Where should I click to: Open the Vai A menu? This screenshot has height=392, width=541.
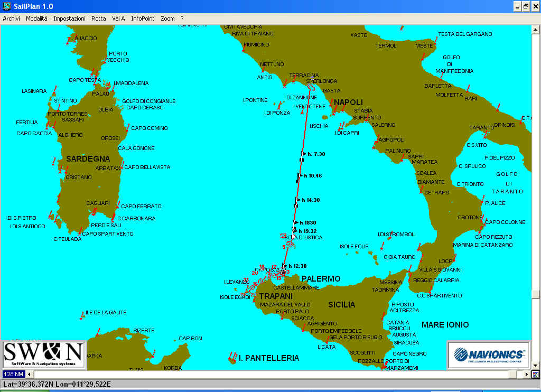tap(118, 18)
